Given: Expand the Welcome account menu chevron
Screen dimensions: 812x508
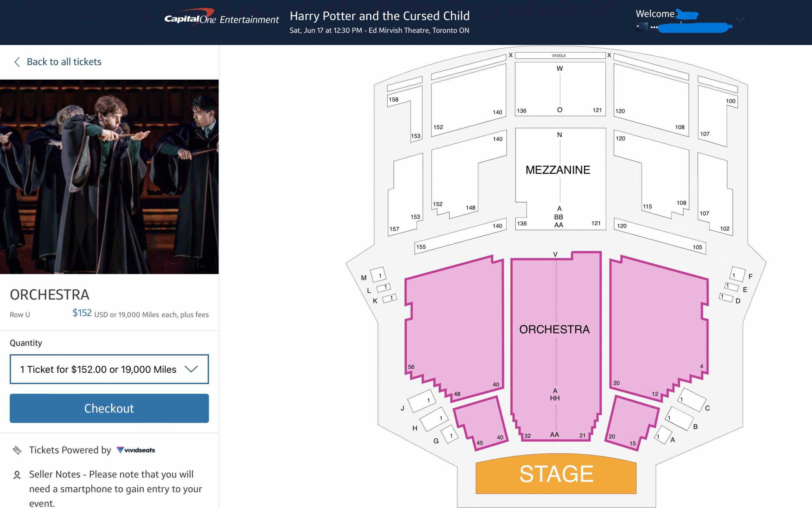Looking at the screenshot, I should (x=740, y=19).
